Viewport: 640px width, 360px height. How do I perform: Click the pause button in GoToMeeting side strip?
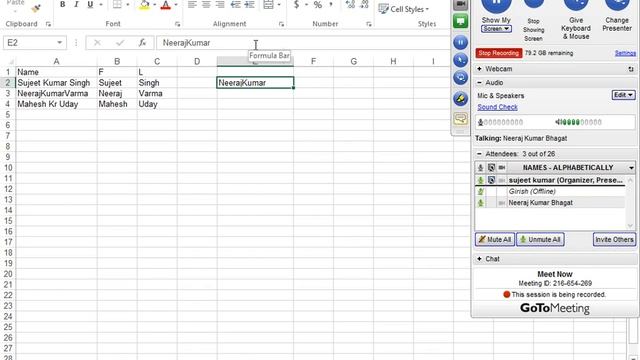tap(460, 42)
